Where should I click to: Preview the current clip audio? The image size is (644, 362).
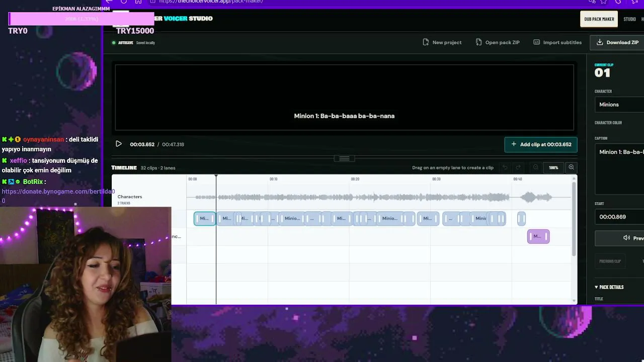point(619,238)
